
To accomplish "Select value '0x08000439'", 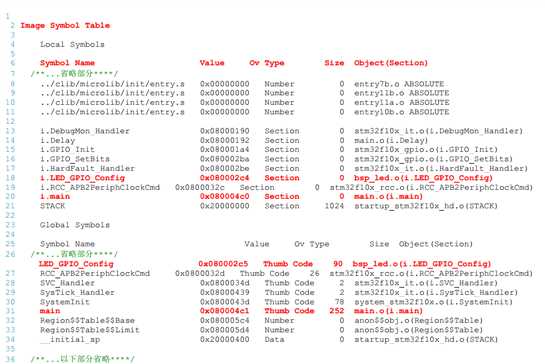I will [225, 292].
